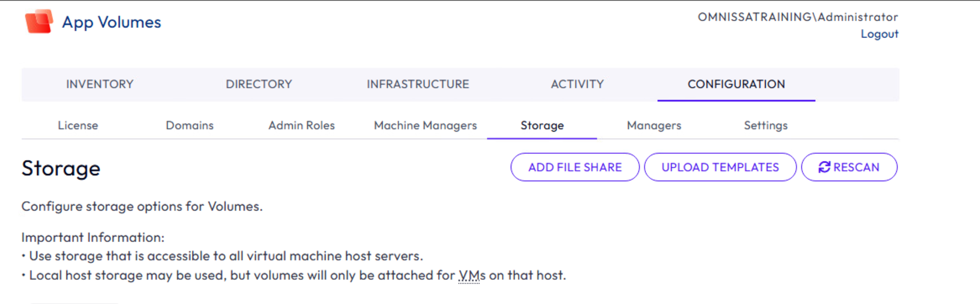Click the Rescan button label

tap(856, 167)
